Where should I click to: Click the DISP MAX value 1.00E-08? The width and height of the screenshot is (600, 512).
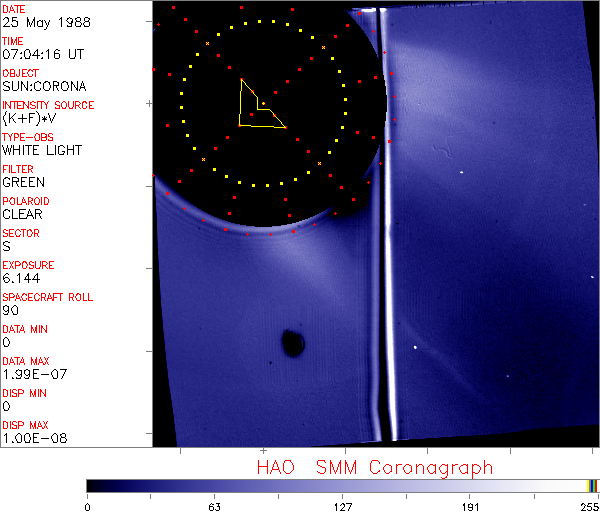33,439
